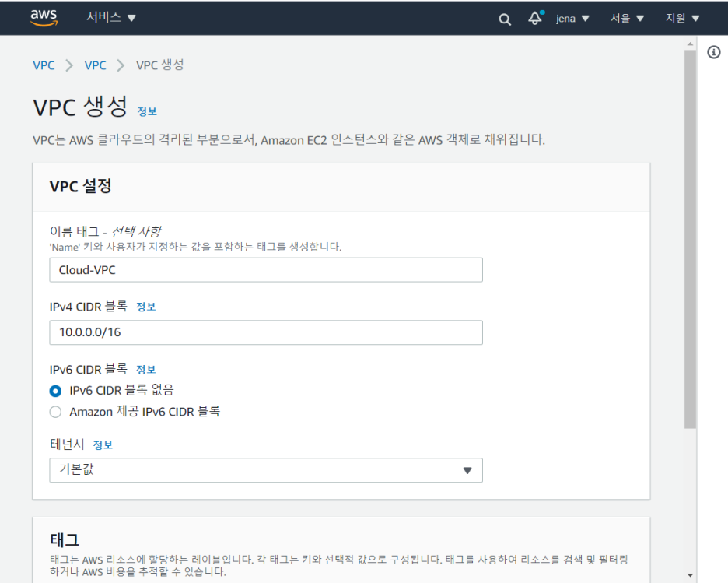Click the vertical scrollbar thumb
Image resolution: width=728 pixels, height=583 pixels.
(x=691, y=239)
